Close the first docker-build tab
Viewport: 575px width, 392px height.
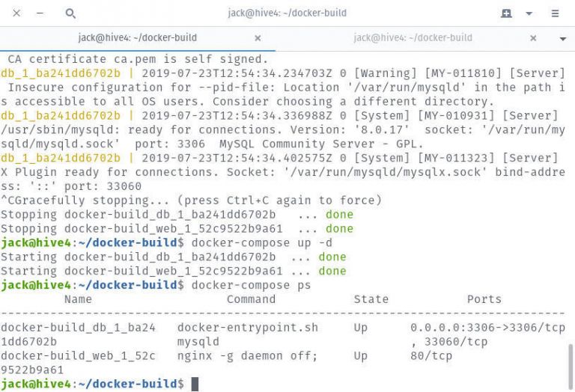258,38
